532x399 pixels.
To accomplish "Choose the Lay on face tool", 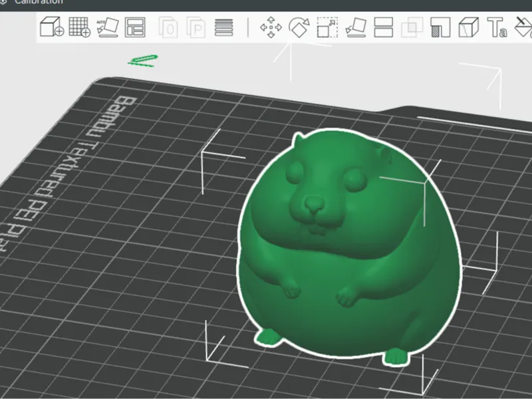I will [356, 27].
